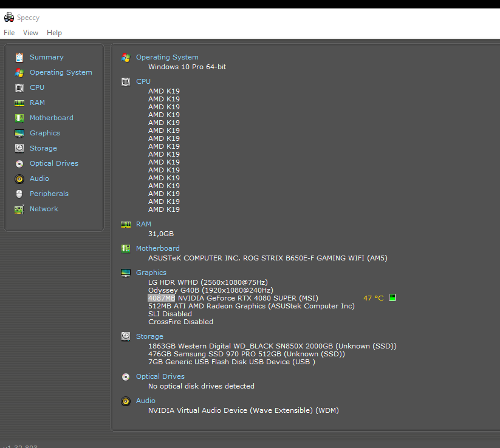Click the LG HDR WFHD monitor line

[208, 282]
